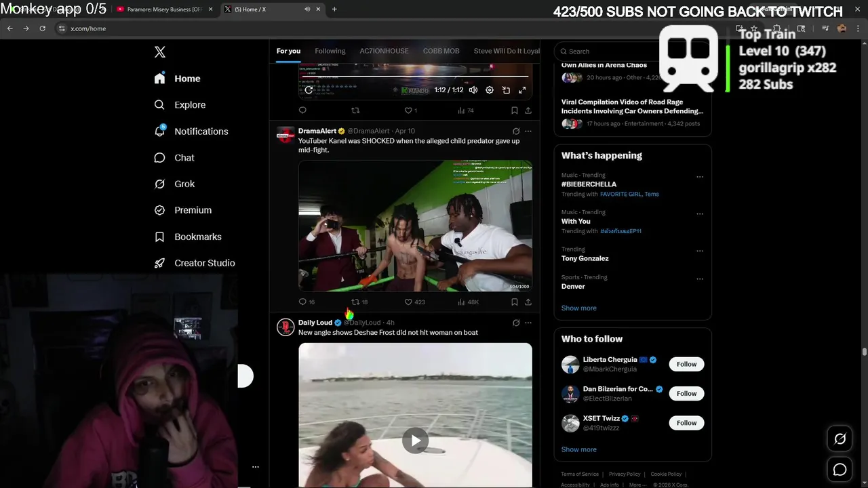Switch to the Following tab

(x=330, y=51)
